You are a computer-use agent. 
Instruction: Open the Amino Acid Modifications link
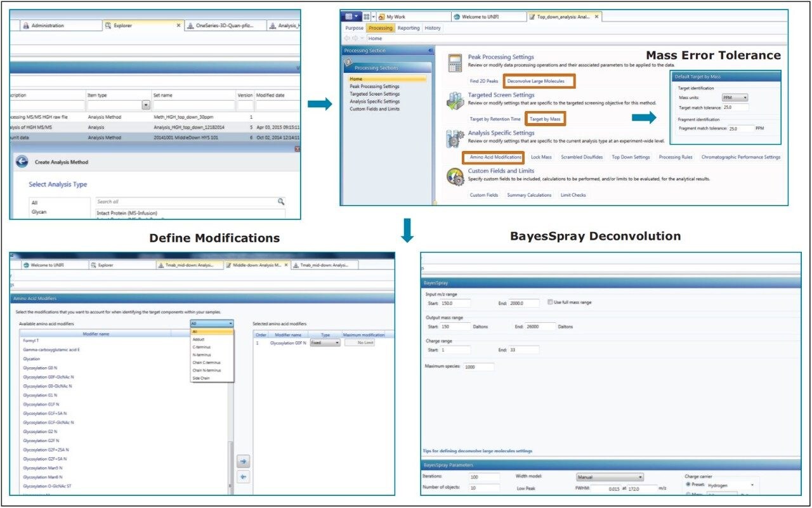(492, 157)
